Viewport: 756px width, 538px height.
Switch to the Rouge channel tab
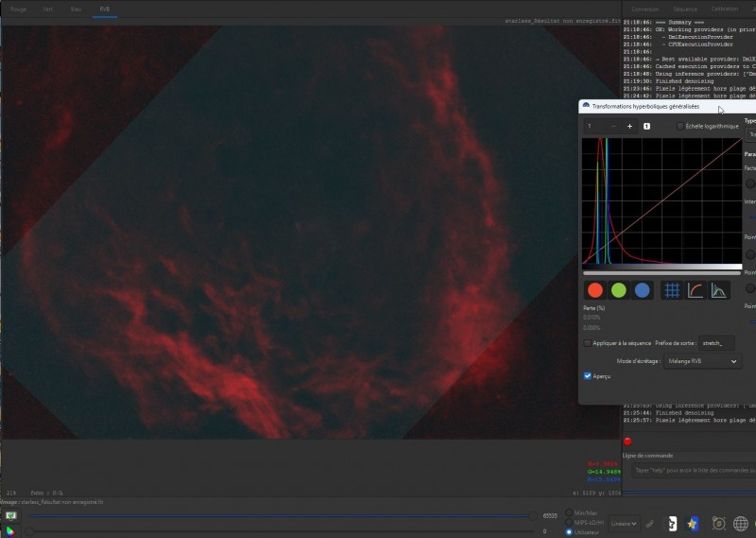18,9
